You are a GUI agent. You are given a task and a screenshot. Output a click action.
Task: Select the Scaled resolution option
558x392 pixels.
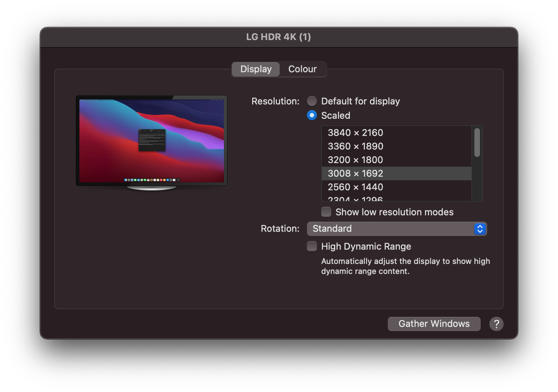coord(312,115)
